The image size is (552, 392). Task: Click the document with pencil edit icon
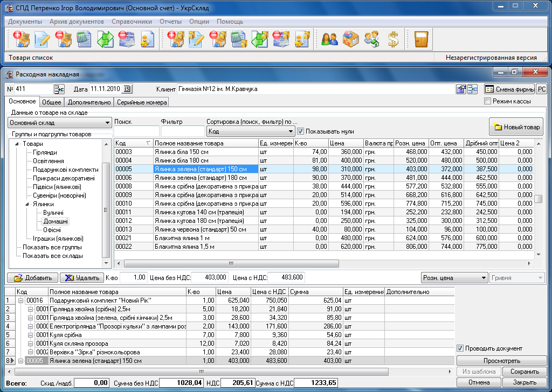point(42,39)
